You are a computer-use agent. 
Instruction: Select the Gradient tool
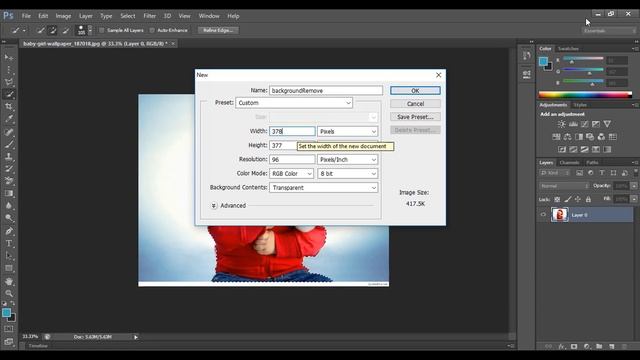(9, 193)
